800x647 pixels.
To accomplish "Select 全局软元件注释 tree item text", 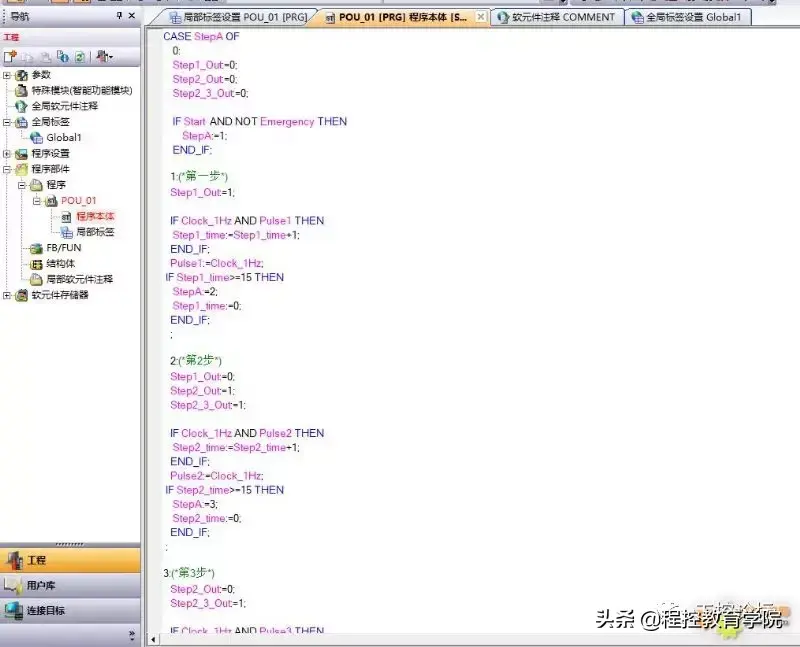I will [65, 106].
